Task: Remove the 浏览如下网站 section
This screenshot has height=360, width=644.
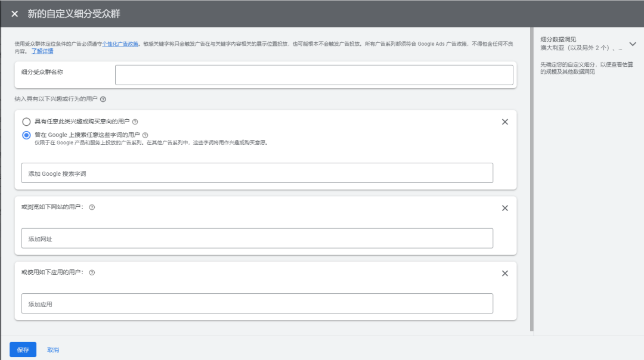Action: tap(505, 208)
